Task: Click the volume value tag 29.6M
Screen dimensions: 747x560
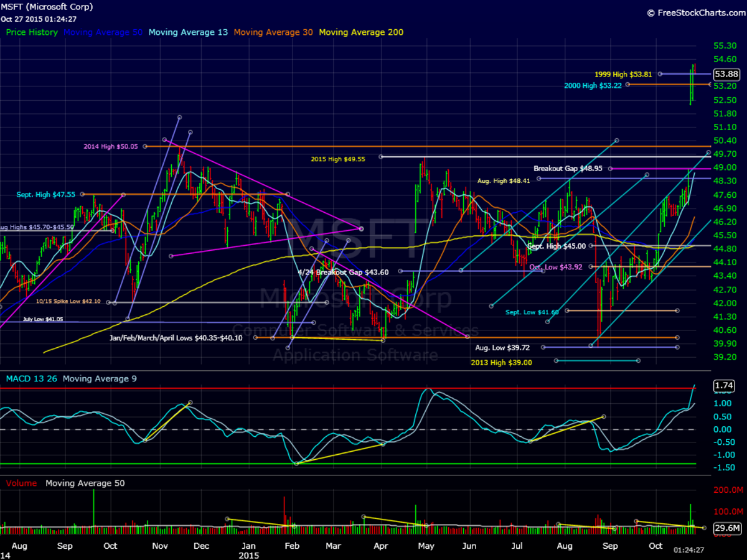Action: tap(727, 528)
